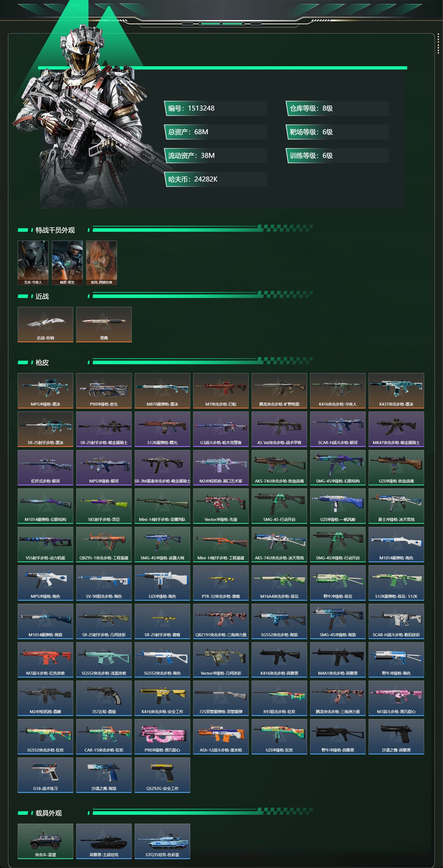Click the 编号：1513248 account number field
The height and width of the screenshot is (868, 443).
(x=216, y=108)
